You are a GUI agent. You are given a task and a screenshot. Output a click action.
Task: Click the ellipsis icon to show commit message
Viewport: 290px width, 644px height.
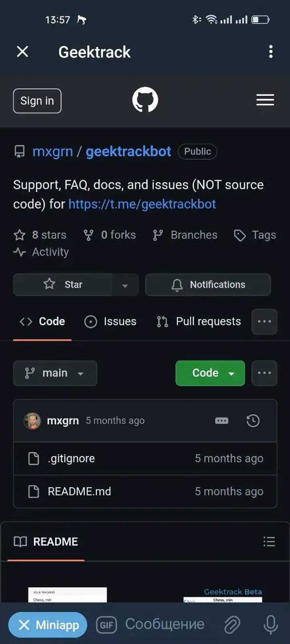tap(222, 421)
